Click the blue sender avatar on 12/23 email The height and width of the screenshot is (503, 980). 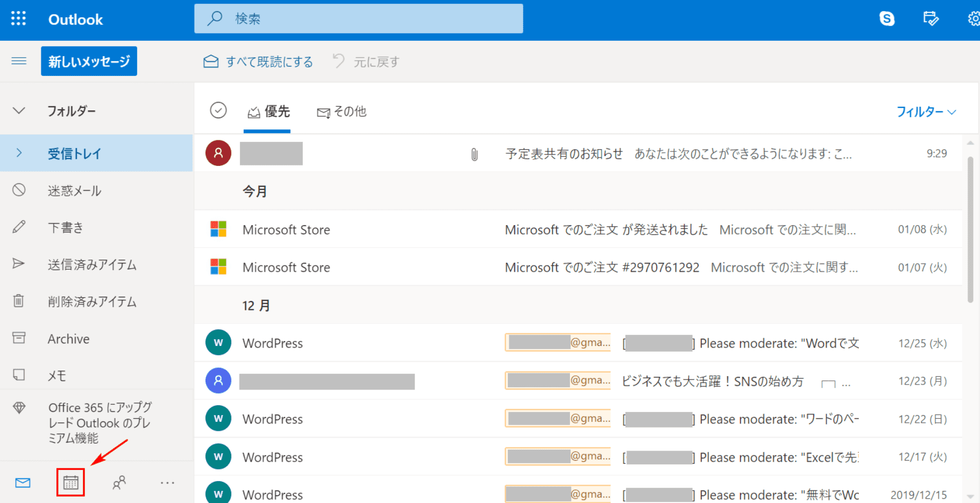(219, 381)
